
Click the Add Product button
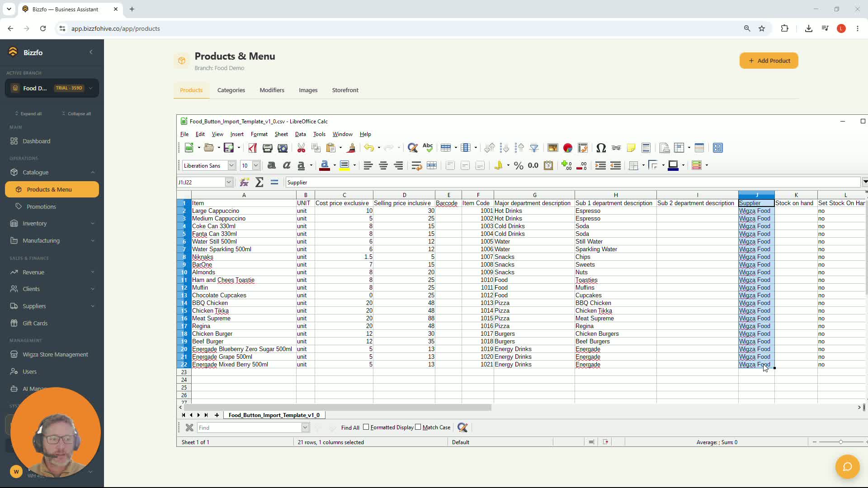click(769, 61)
